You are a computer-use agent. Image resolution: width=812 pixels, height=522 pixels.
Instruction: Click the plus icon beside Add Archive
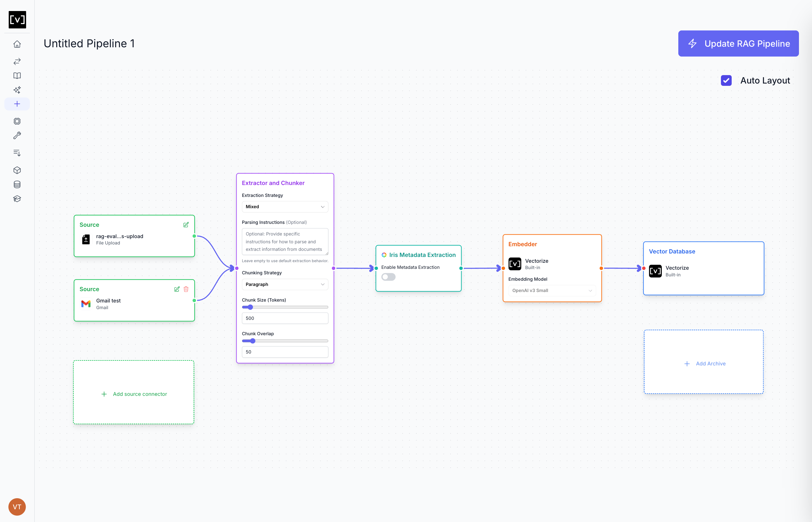(x=687, y=364)
